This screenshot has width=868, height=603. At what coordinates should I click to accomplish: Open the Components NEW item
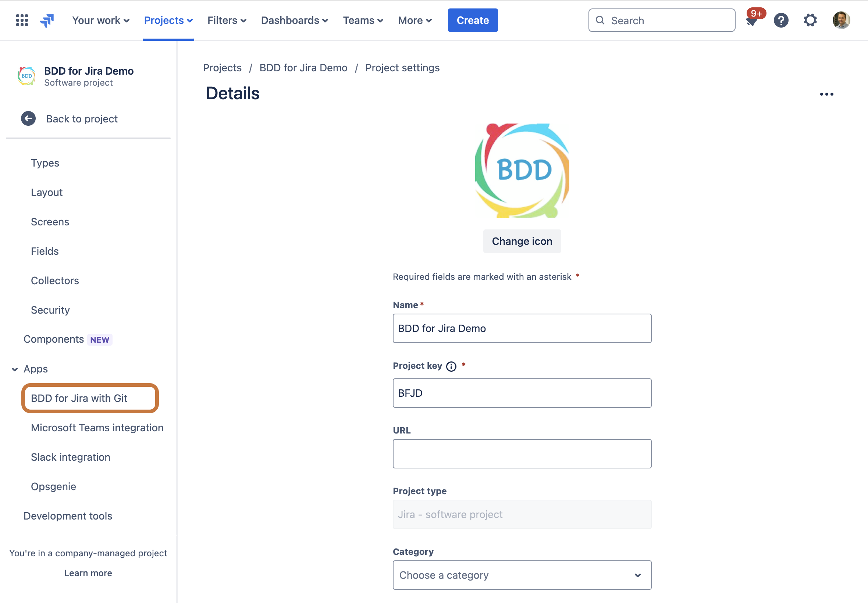(x=68, y=339)
